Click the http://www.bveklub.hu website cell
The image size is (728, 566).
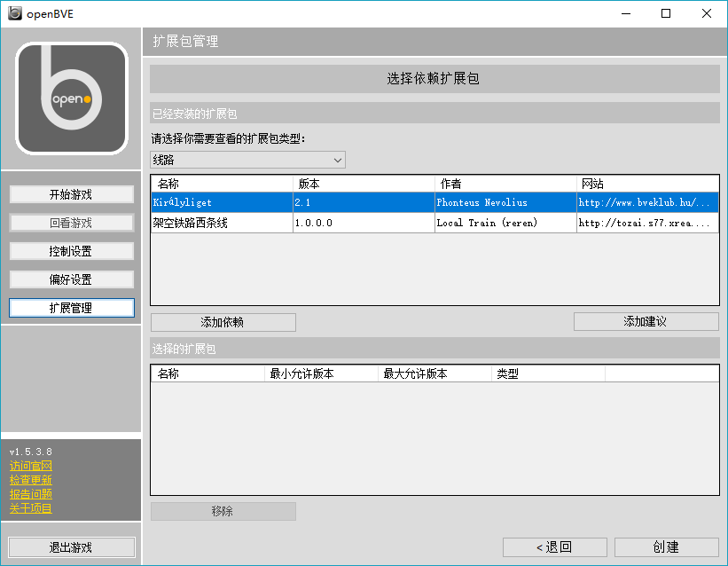click(647, 202)
